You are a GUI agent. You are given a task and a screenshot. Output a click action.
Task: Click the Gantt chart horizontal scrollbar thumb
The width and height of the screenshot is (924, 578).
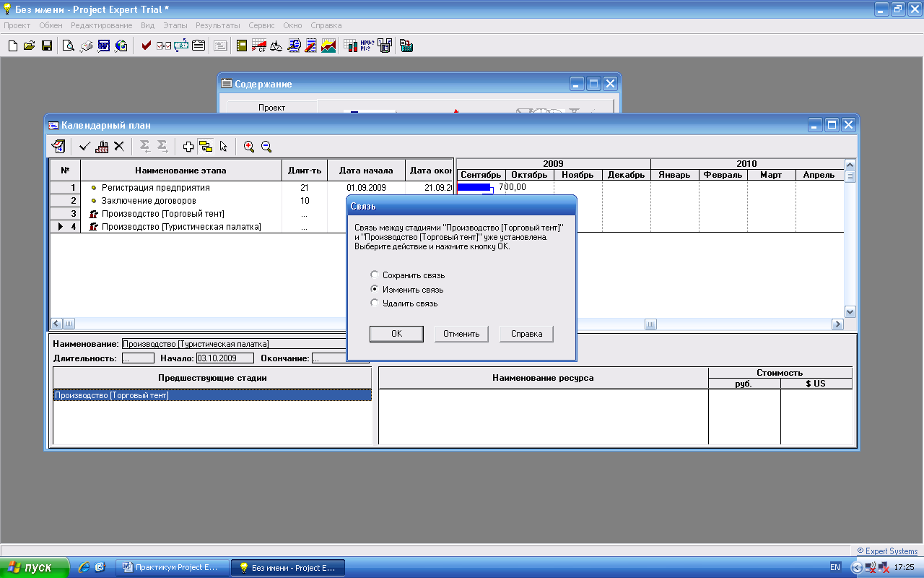[650, 324]
